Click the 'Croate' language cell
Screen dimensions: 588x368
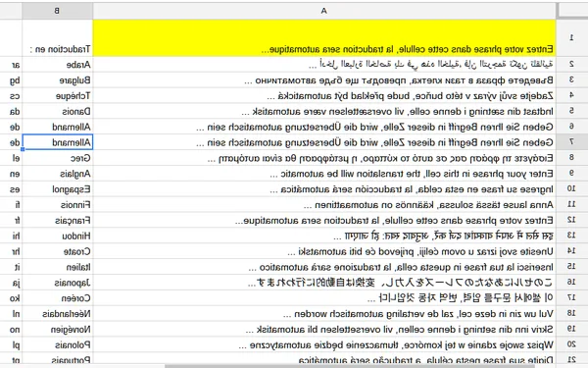(x=58, y=251)
